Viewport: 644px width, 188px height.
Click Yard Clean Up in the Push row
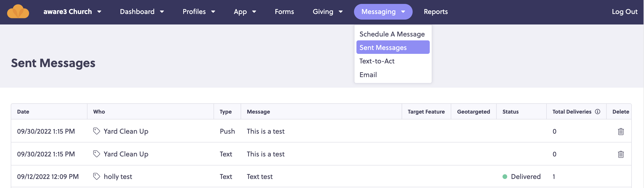click(x=126, y=131)
